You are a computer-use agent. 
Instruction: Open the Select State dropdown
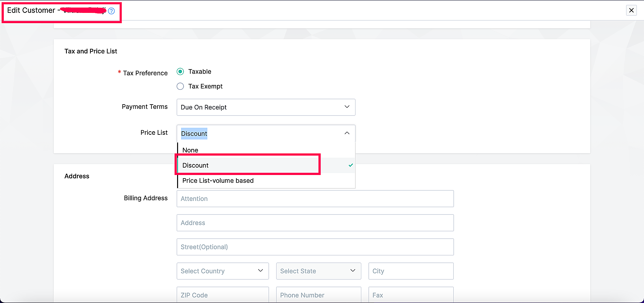coord(318,271)
